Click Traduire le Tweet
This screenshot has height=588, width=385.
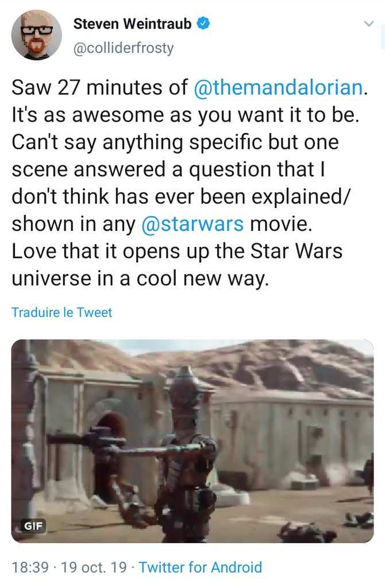click(x=62, y=312)
